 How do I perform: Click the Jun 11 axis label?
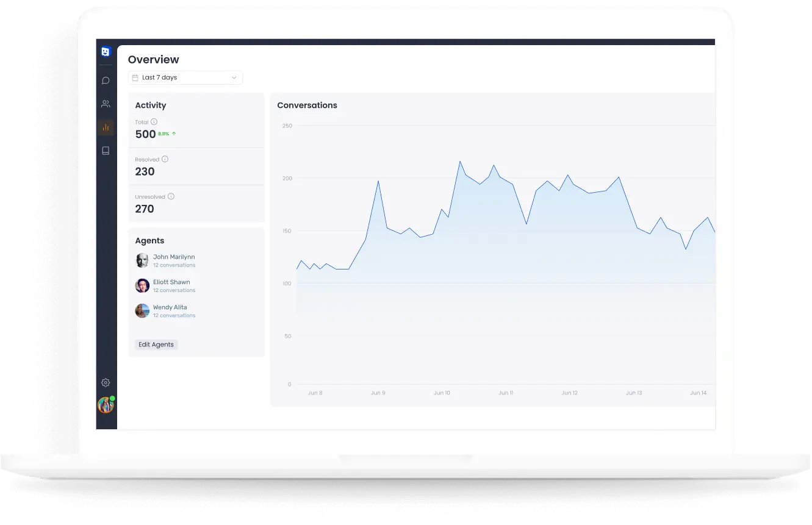click(506, 393)
